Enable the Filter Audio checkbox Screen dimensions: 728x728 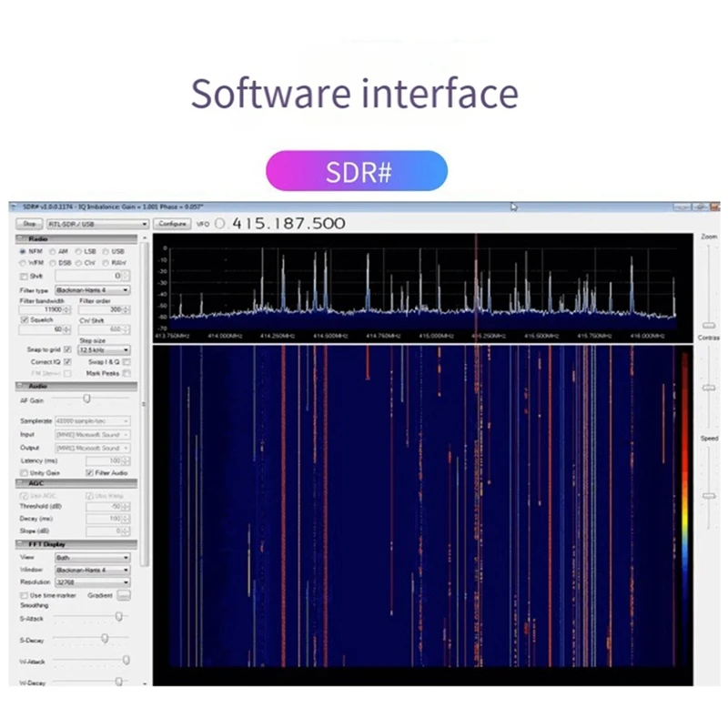88,473
